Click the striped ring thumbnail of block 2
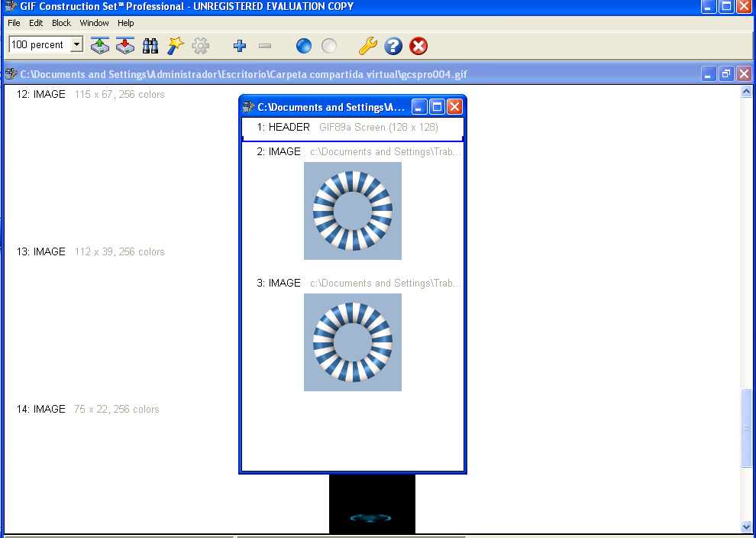This screenshot has height=538, width=756. coord(353,211)
